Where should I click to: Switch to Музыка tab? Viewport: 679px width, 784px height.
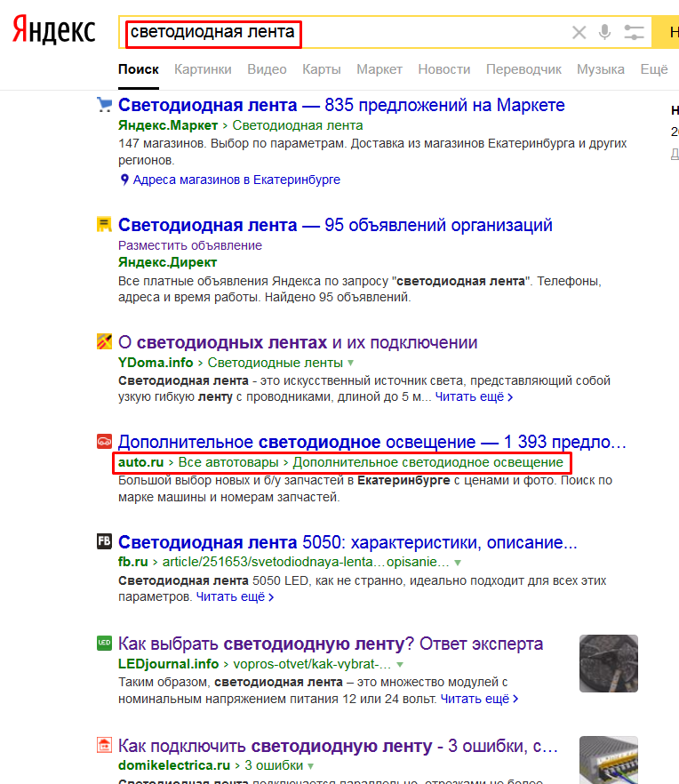pos(601,69)
